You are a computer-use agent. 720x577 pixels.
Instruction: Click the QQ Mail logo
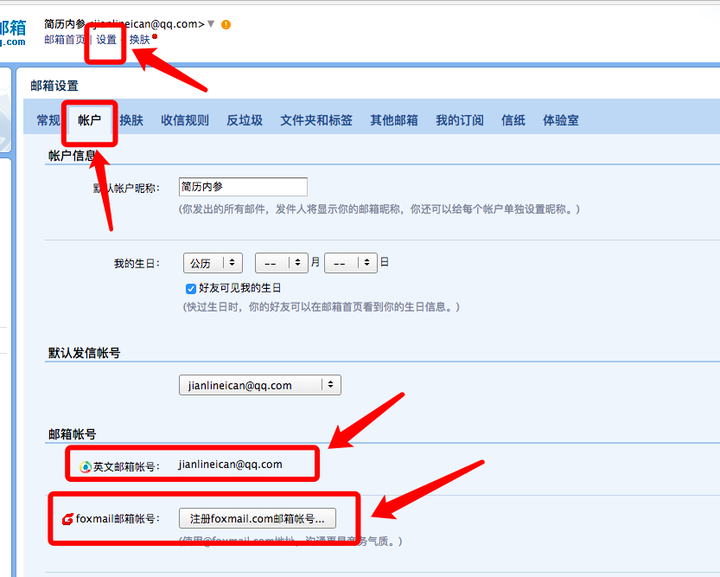coord(13,32)
